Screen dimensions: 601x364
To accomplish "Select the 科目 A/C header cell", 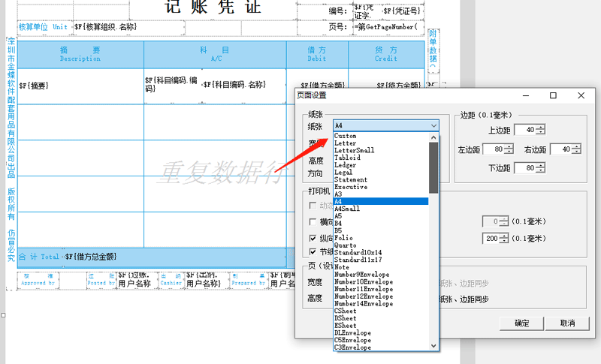I will (215, 54).
